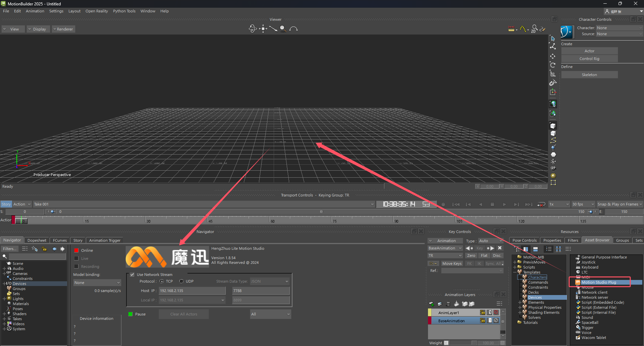This screenshot has width=644, height=346.
Task: Open the Python Tools menu
Action: point(124,11)
